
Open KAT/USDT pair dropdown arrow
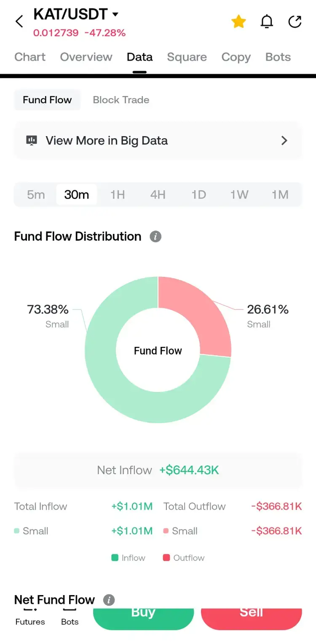click(115, 14)
